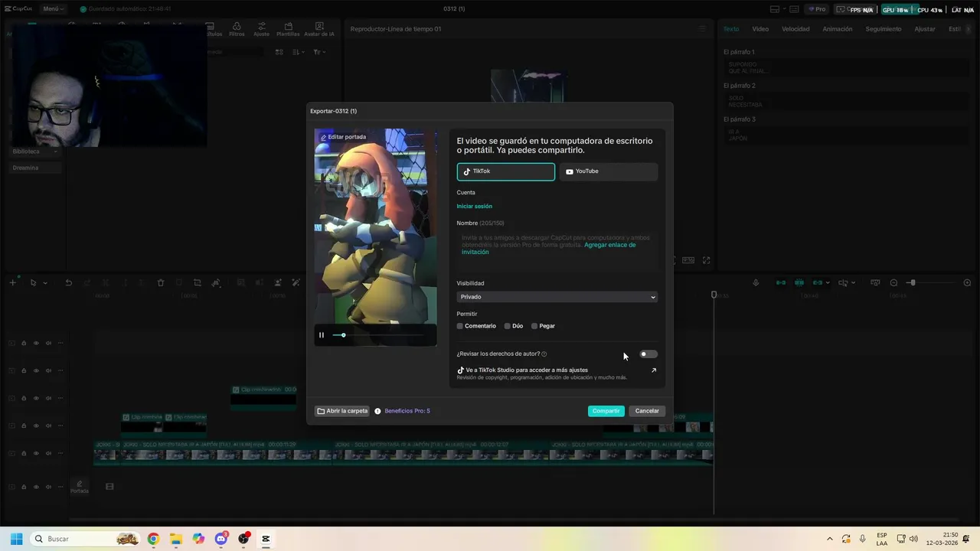Screen dimensions: 980x551
Task: Pause the export preview playback
Action: 322,335
